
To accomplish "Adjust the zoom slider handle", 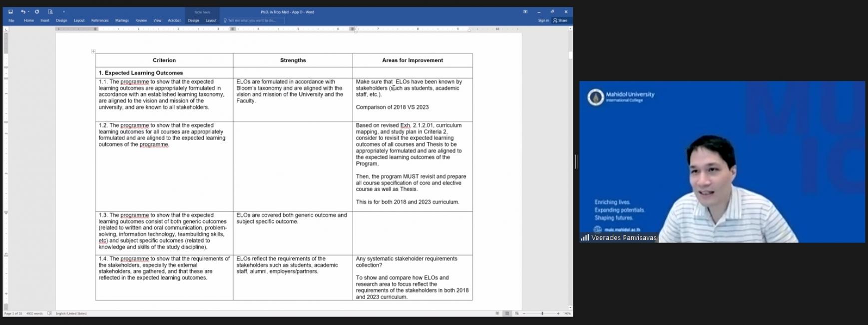I will (542, 313).
